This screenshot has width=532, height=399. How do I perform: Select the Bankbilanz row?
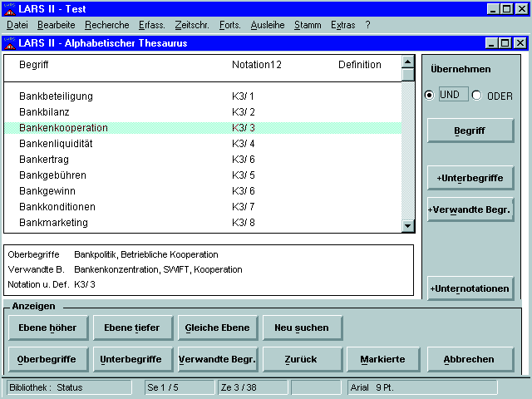coord(203,112)
